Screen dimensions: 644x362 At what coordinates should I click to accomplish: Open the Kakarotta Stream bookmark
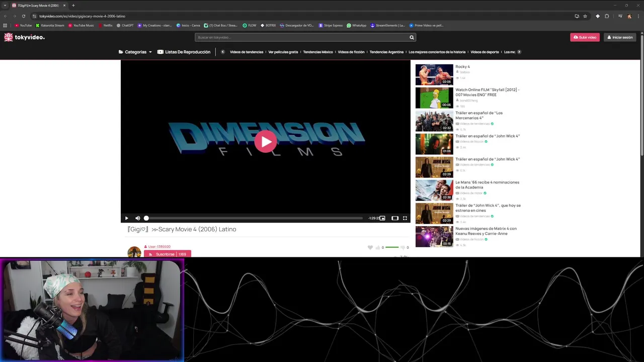(50, 25)
